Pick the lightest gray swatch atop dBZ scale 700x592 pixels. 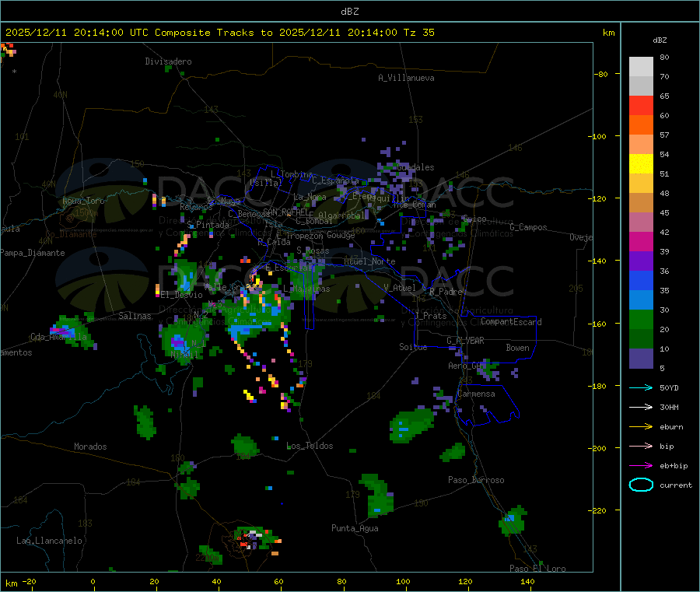pyautogui.click(x=641, y=67)
